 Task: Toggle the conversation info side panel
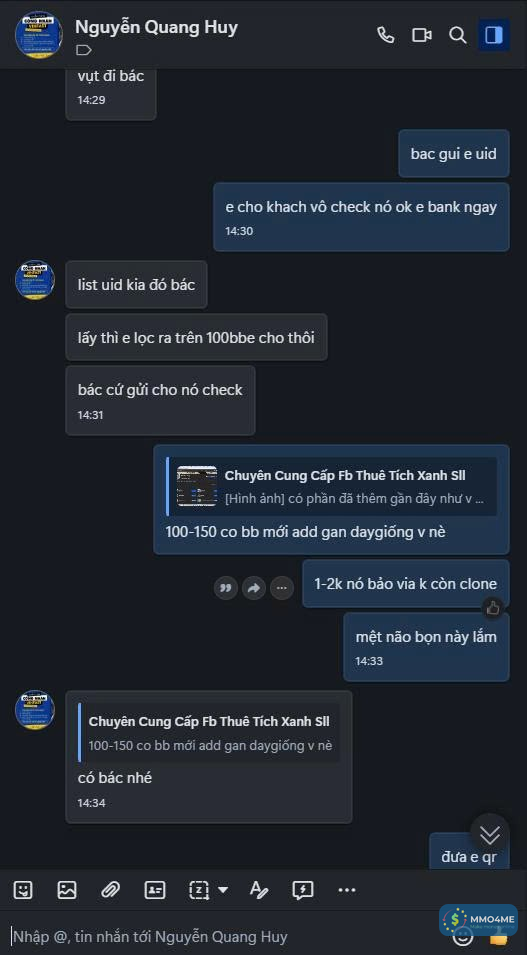pyautogui.click(x=494, y=35)
